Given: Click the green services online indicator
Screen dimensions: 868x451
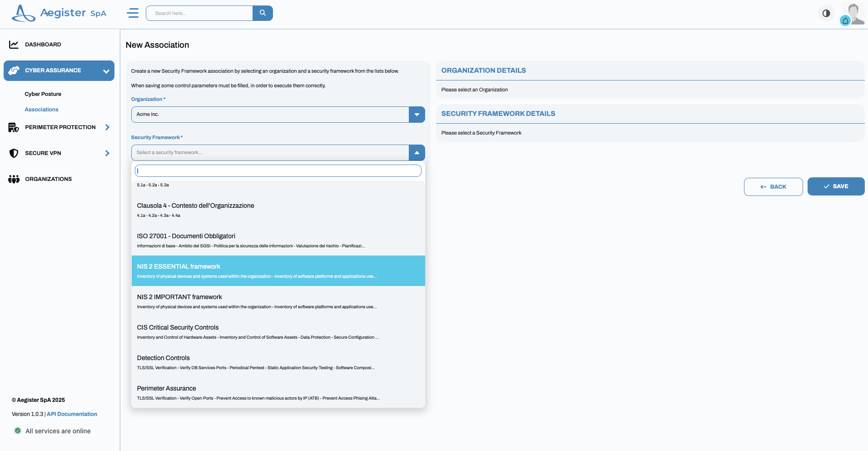Looking at the screenshot, I should click(17, 431).
